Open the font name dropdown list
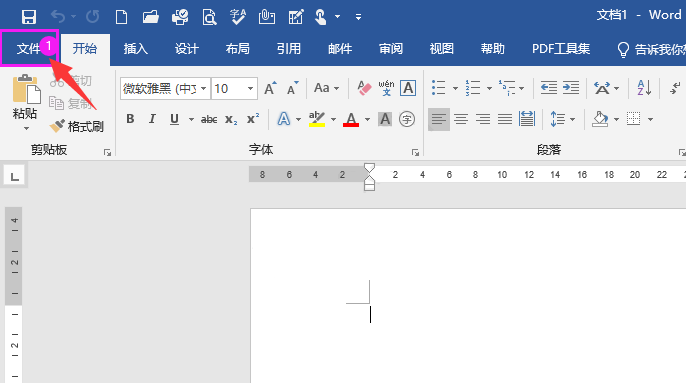 tap(203, 88)
